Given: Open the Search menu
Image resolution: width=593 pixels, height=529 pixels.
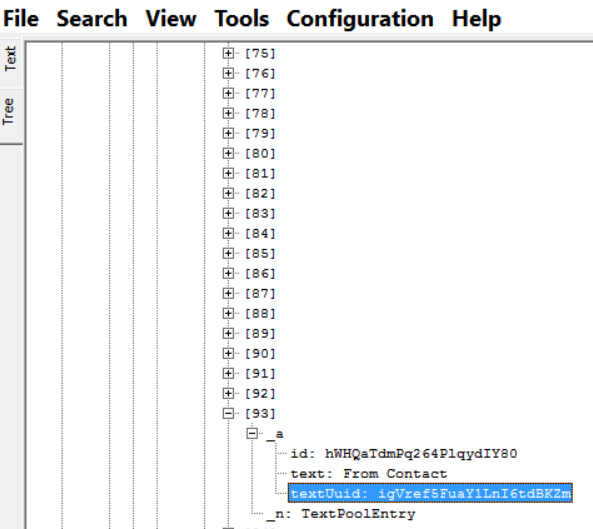Looking at the screenshot, I should tap(92, 19).
